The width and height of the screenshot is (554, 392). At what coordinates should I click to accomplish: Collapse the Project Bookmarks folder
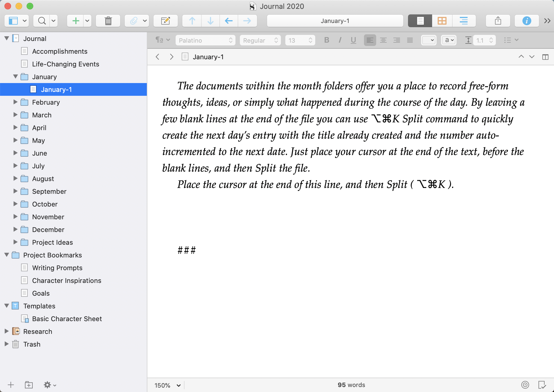click(x=7, y=255)
